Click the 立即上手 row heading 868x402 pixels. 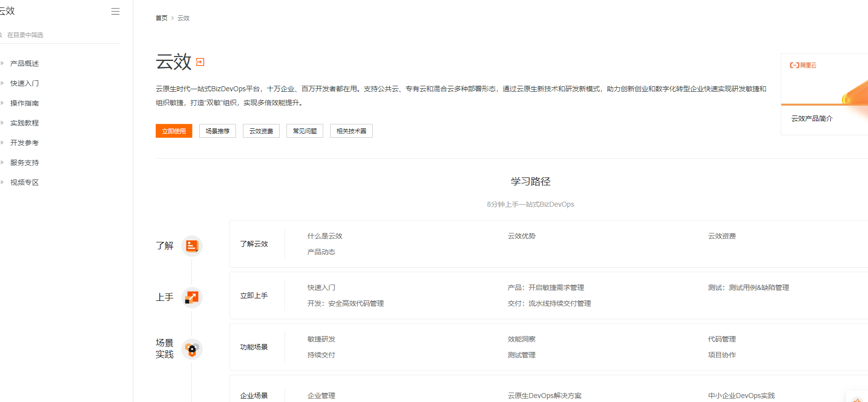(x=254, y=295)
